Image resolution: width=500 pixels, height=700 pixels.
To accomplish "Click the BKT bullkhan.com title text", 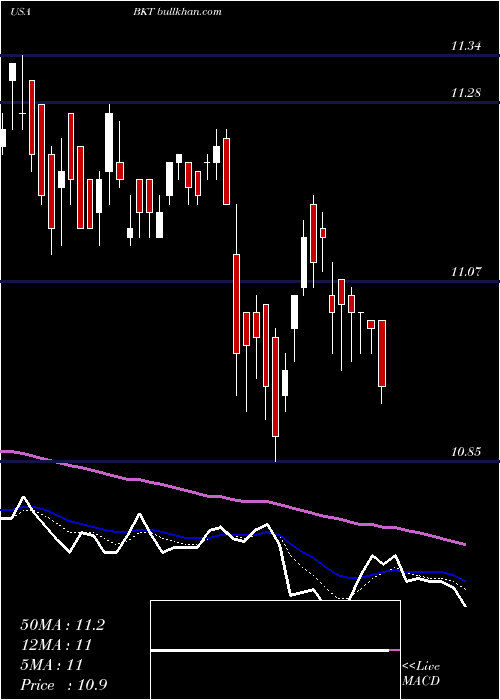I will (177, 12).
